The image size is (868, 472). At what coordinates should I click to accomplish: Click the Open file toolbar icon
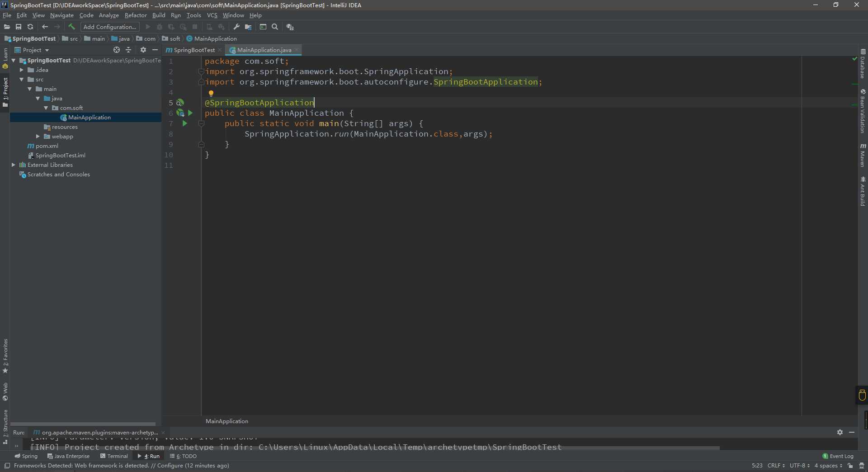[x=7, y=27]
